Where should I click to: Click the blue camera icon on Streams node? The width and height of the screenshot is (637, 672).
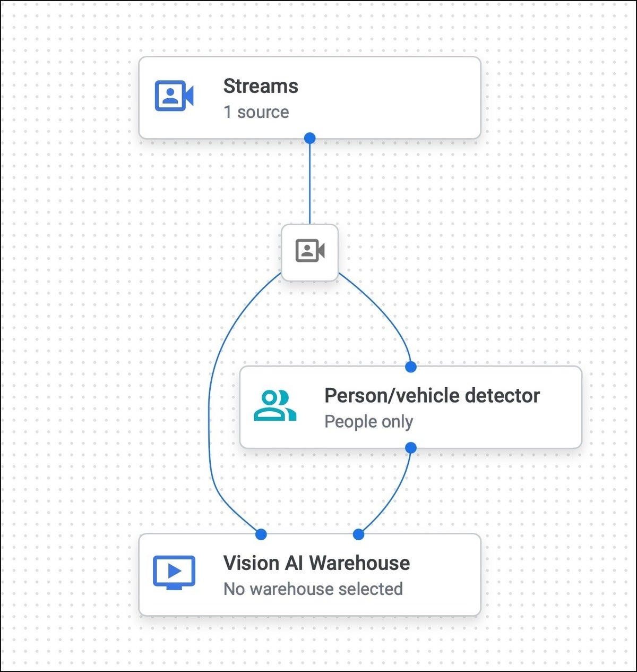click(x=174, y=96)
